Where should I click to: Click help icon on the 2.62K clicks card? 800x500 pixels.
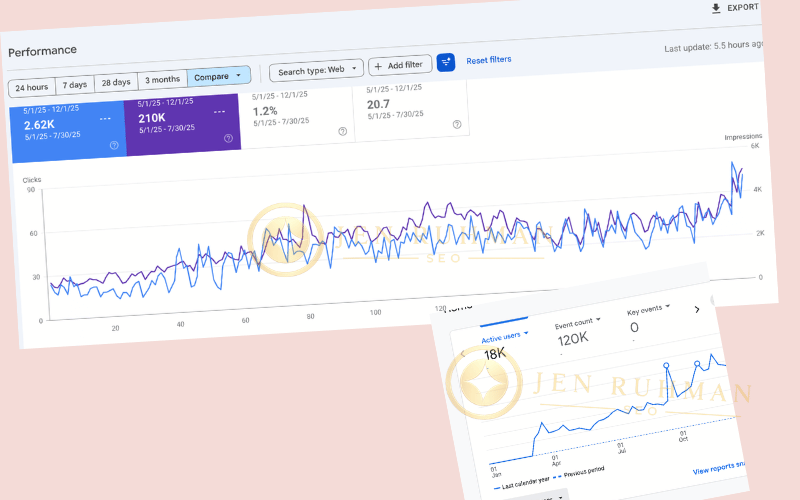click(114, 145)
